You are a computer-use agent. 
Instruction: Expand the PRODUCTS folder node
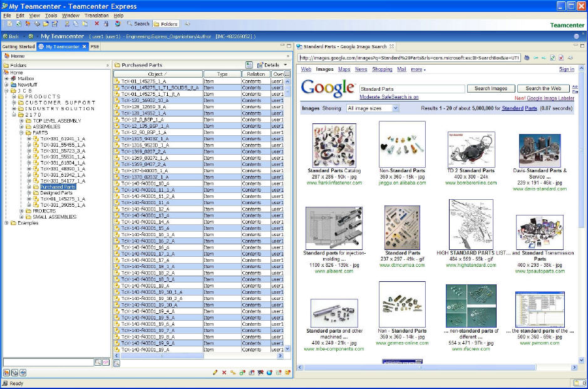coord(14,97)
